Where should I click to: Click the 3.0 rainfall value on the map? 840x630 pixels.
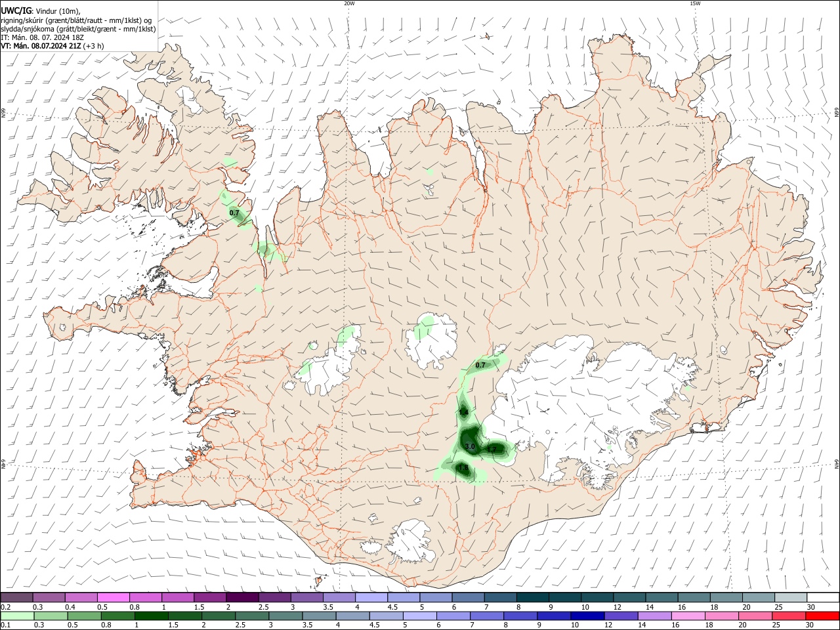[470, 447]
